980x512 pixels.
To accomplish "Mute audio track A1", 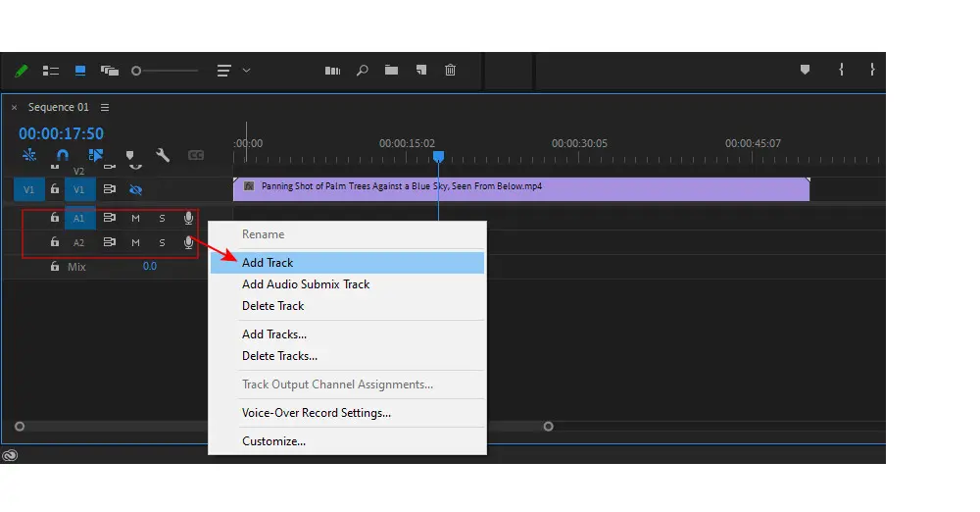I will click(x=136, y=218).
